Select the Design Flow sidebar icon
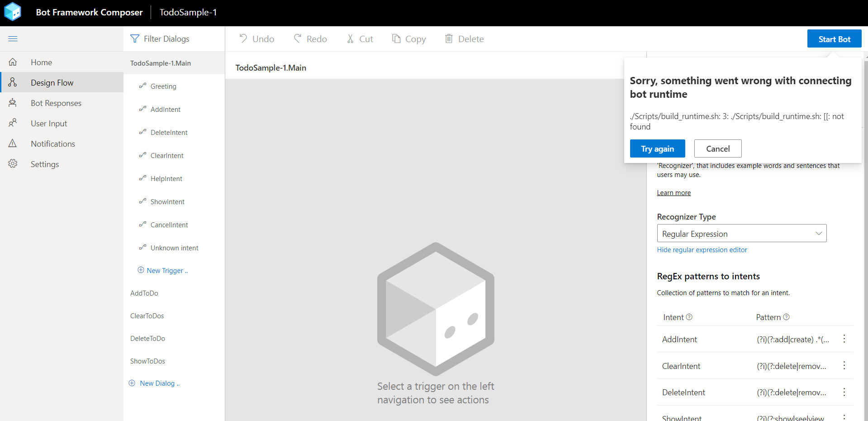Viewport: 868px width, 421px height. 13,82
